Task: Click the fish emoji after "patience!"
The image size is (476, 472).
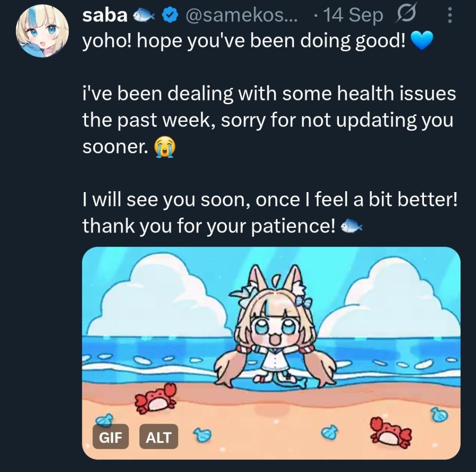Action: click(x=351, y=226)
